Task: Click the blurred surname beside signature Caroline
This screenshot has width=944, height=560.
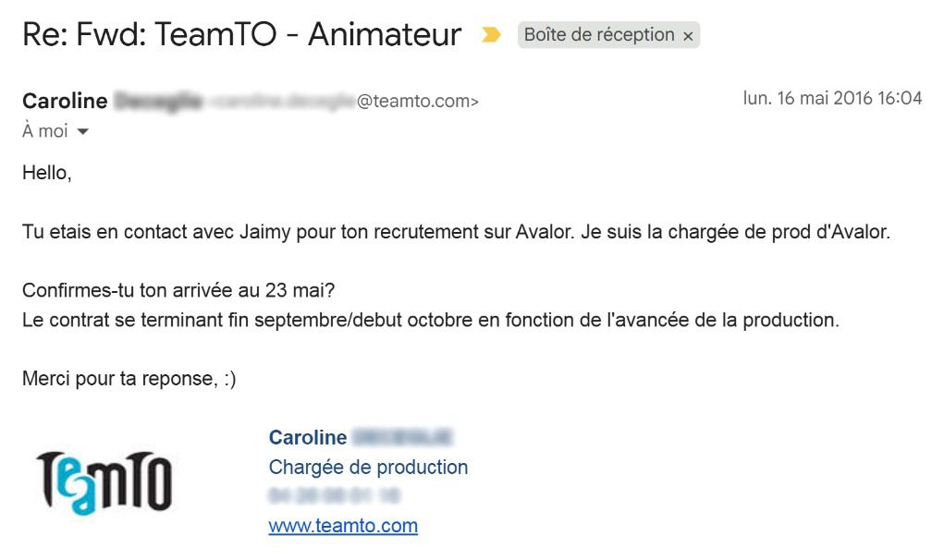Action: point(402,437)
